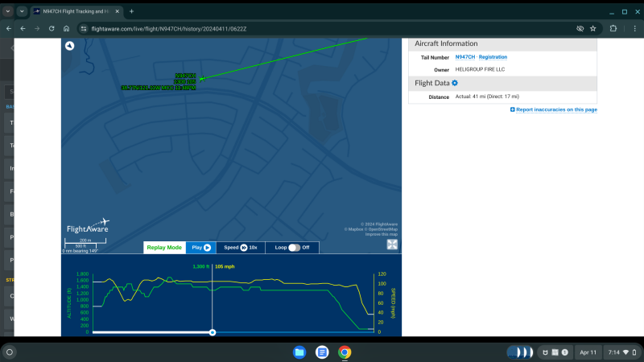644x362 pixels.
Task: Click the replay timeline slider handle
Action: [212, 331]
